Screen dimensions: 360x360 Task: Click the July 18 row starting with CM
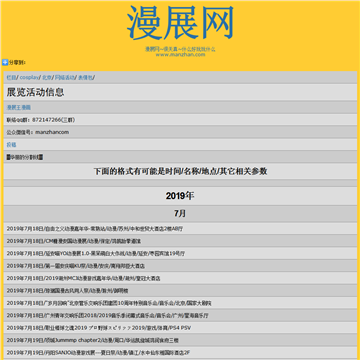(x=180, y=241)
